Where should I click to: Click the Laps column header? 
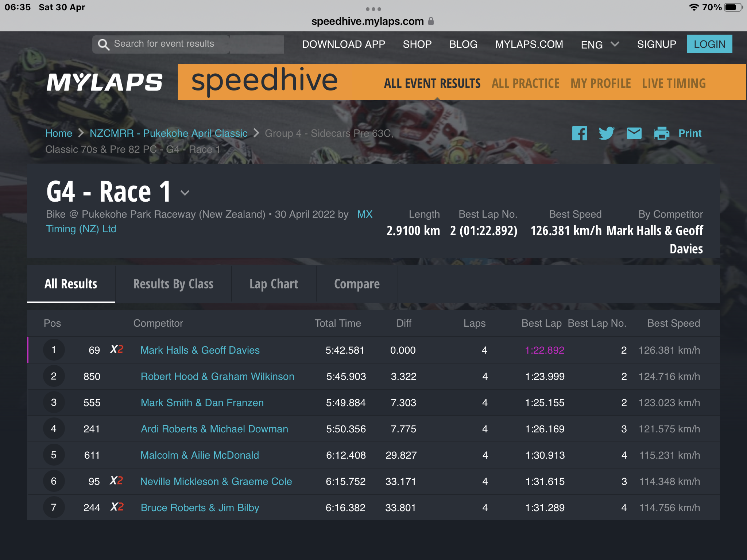pos(475,323)
